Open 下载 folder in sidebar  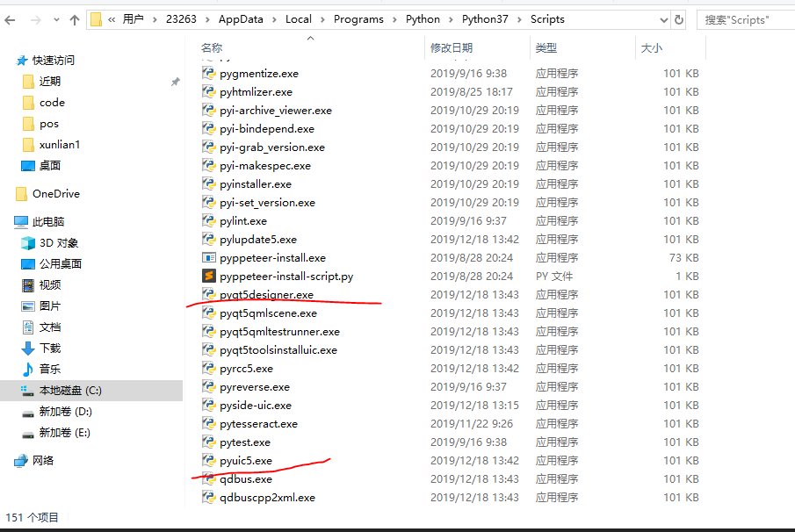pyautogui.click(x=50, y=349)
